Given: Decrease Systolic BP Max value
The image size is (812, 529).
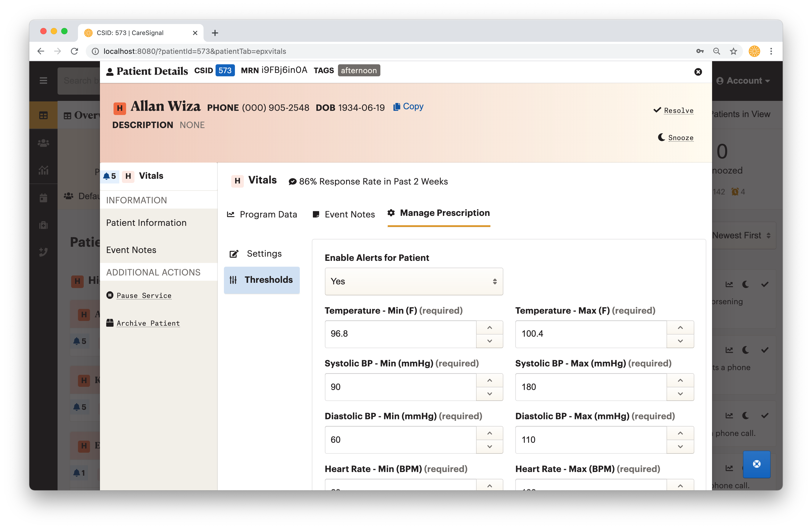Looking at the screenshot, I should 680,394.
